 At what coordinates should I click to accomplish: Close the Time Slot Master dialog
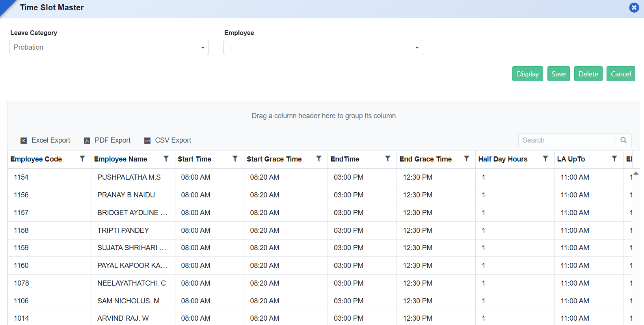click(x=634, y=7)
